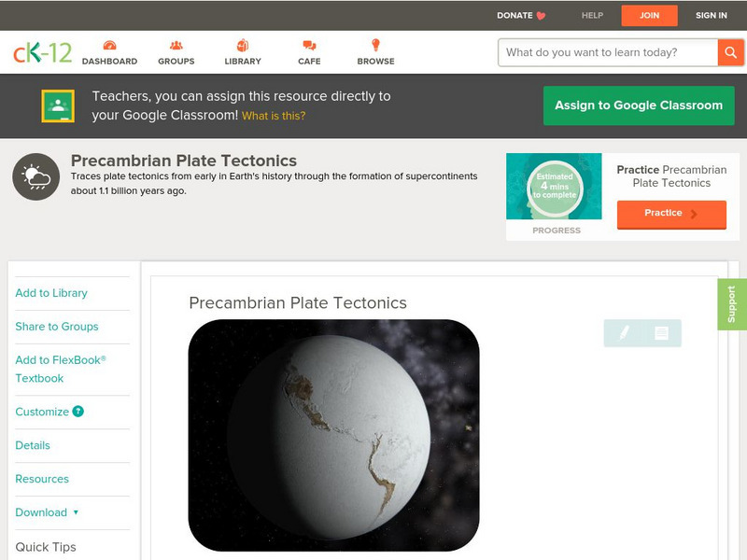Image resolution: width=747 pixels, height=560 pixels.
Task: Click the weather concept icon by title
Action: click(36, 176)
